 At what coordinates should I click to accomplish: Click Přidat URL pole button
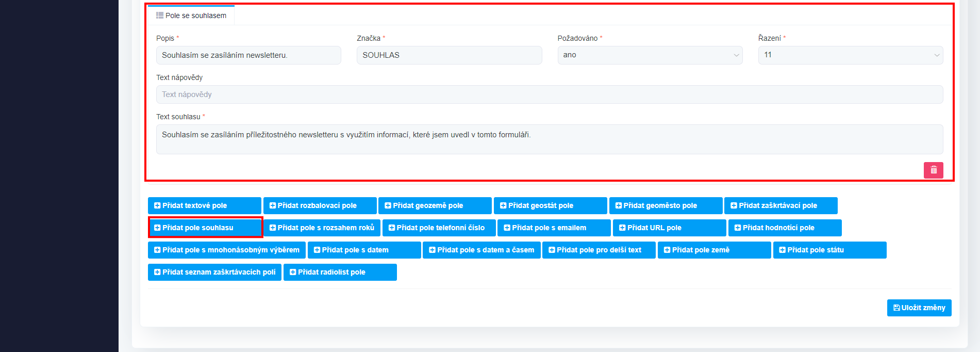pos(669,228)
